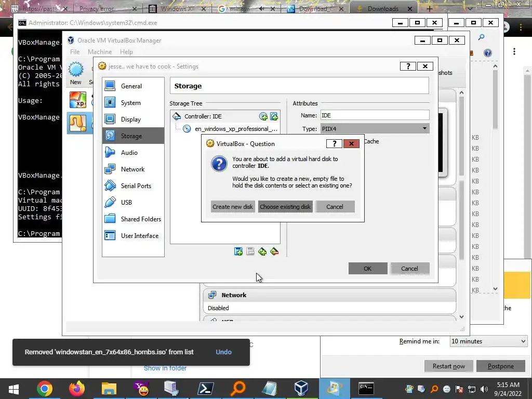
Task: Open File Explorer from the taskbar
Action: tap(109, 389)
